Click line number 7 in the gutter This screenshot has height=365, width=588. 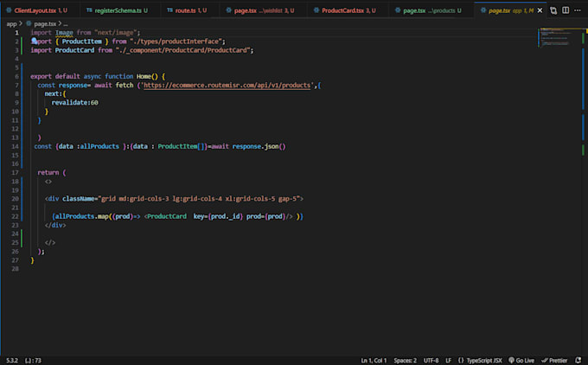coord(16,85)
